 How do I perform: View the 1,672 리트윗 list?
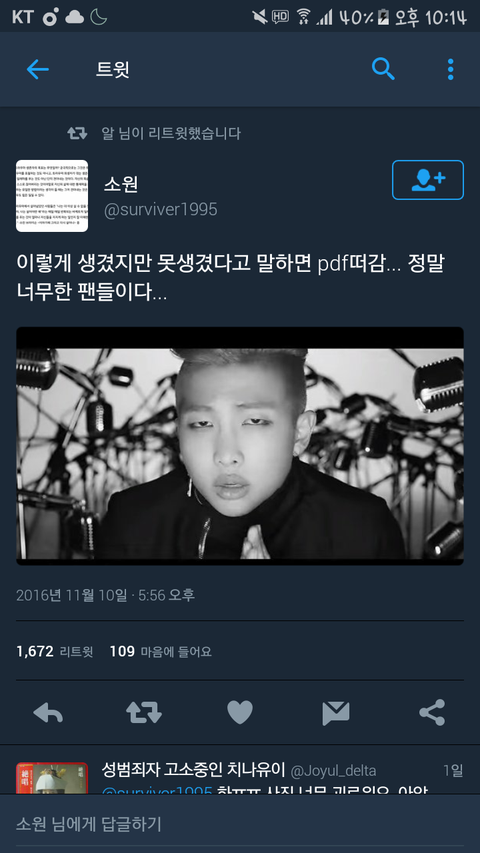(54, 651)
